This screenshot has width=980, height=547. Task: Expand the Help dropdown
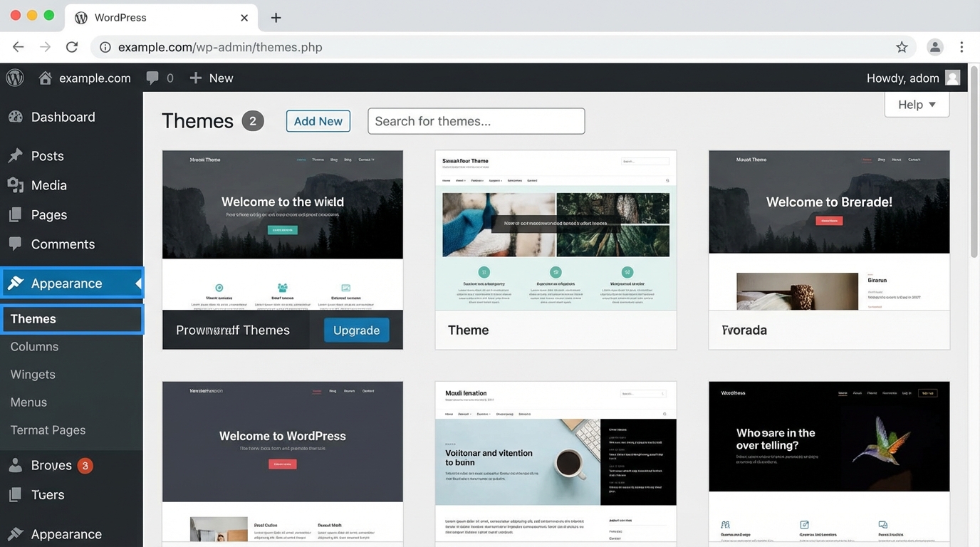[x=917, y=104]
